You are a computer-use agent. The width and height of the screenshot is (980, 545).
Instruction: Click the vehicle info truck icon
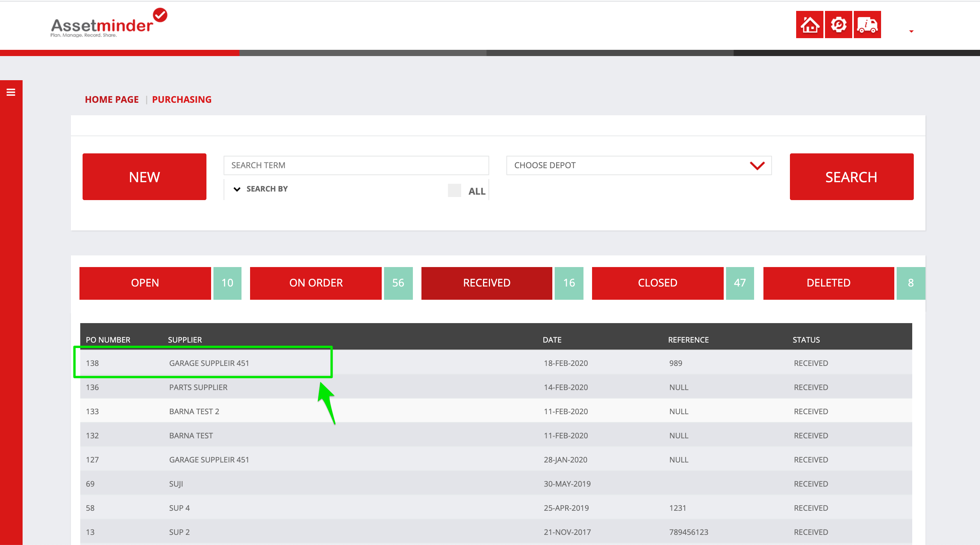point(867,25)
